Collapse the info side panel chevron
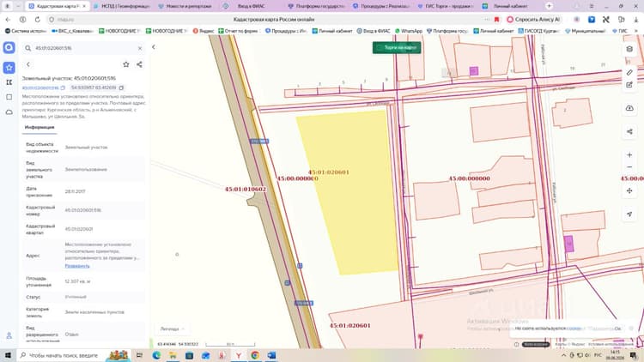Screen dimensions: 644x362 point(154,47)
